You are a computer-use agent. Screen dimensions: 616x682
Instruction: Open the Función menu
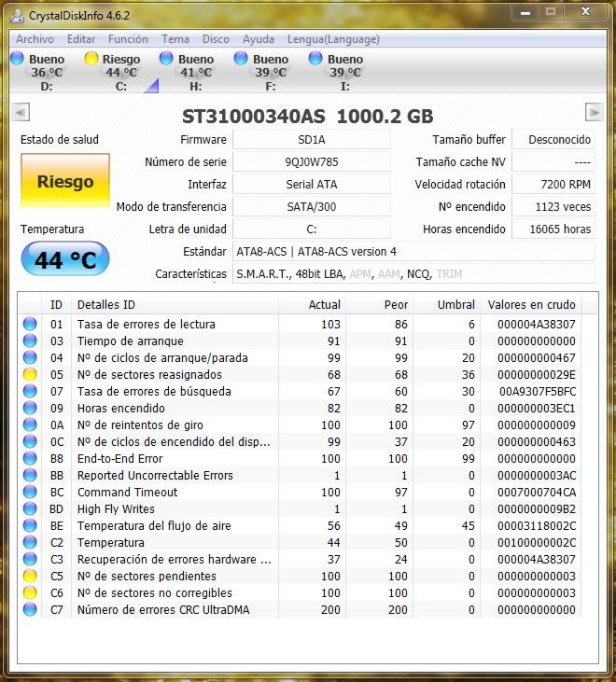128,39
